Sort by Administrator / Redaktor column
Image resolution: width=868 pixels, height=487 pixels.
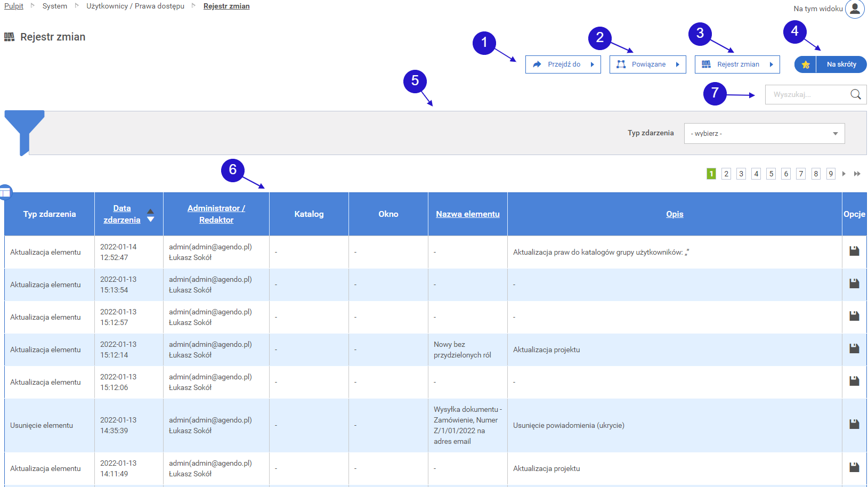216,214
